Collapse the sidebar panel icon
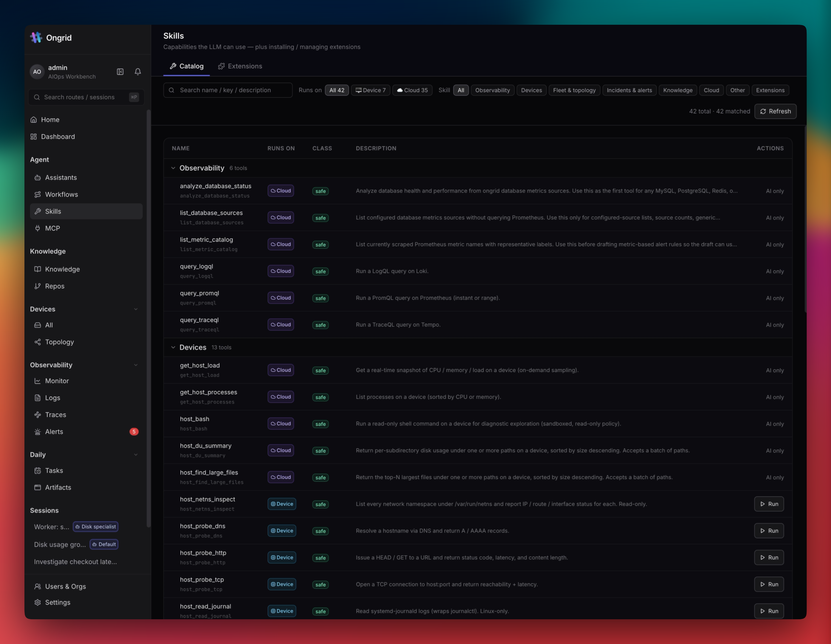Image resolution: width=831 pixels, height=644 pixels. pos(120,72)
